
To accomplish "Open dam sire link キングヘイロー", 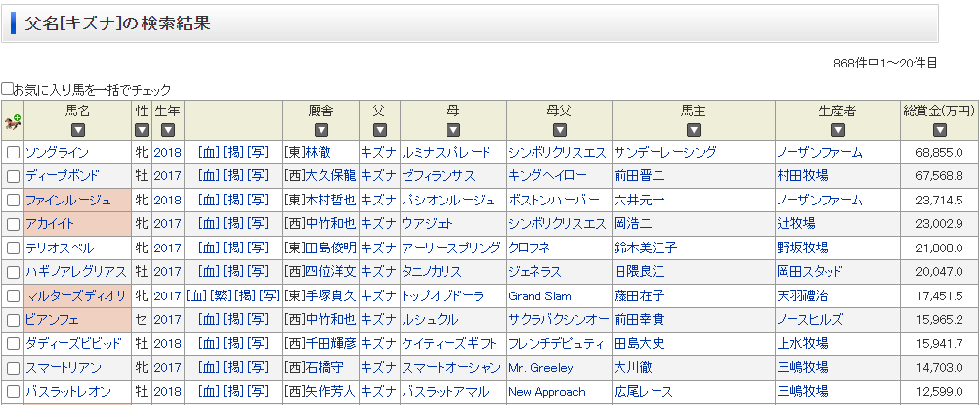I will [544, 176].
